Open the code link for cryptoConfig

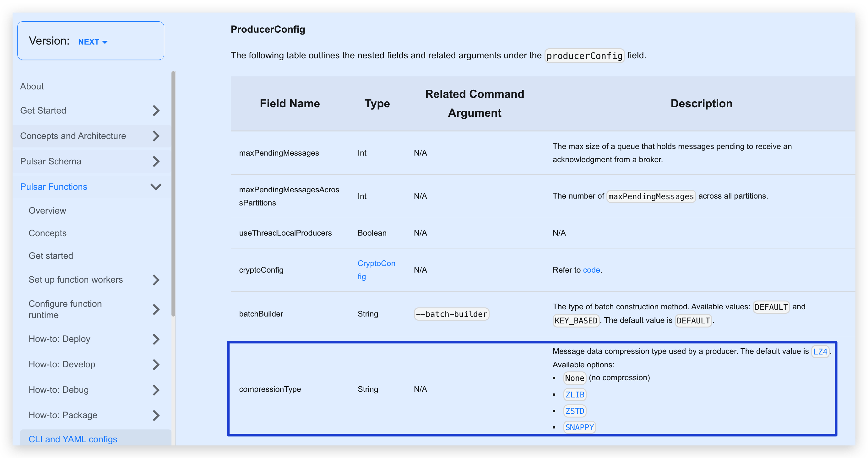[x=591, y=270]
